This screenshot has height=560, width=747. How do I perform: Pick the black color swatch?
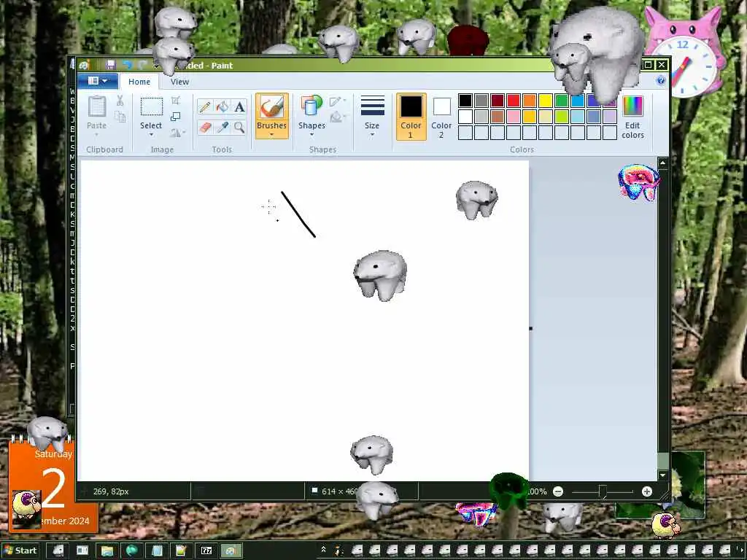tap(465, 101)
